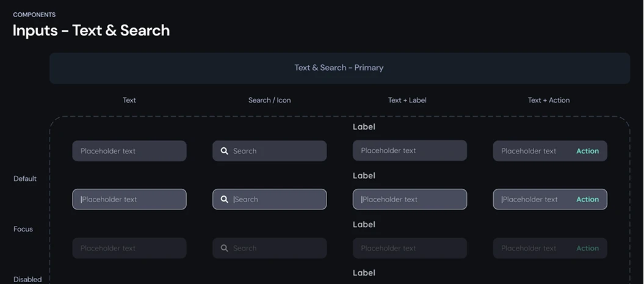
Task: Click the "Search / Icon" column heading
Action: [269, 100]
